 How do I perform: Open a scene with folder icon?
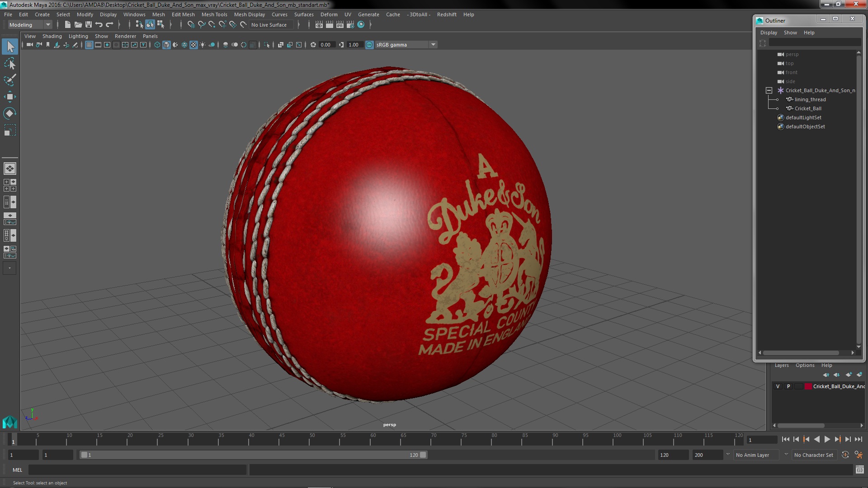pos(78,25)
